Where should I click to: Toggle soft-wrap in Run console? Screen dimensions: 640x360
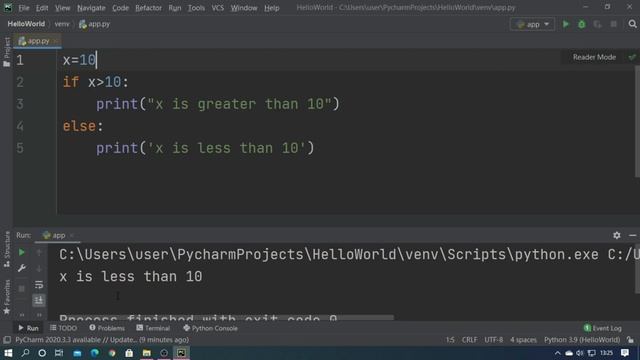coord(39,284)
